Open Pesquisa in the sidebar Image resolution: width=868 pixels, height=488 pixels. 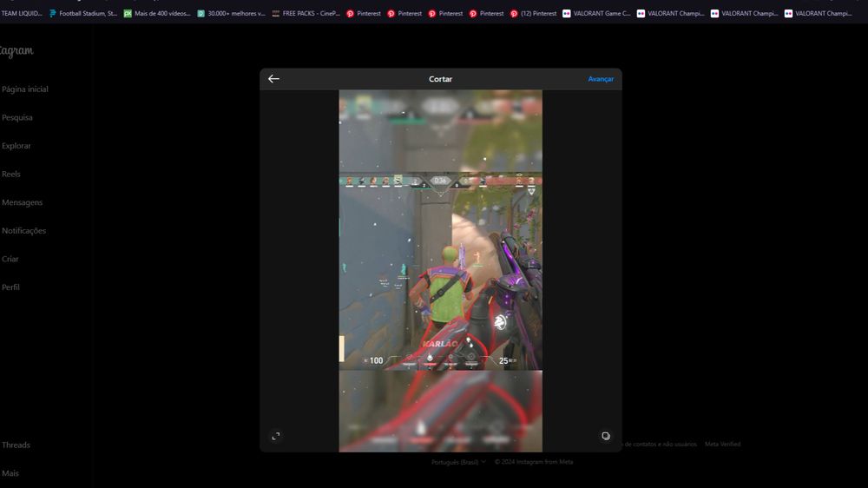coord(16,117)
